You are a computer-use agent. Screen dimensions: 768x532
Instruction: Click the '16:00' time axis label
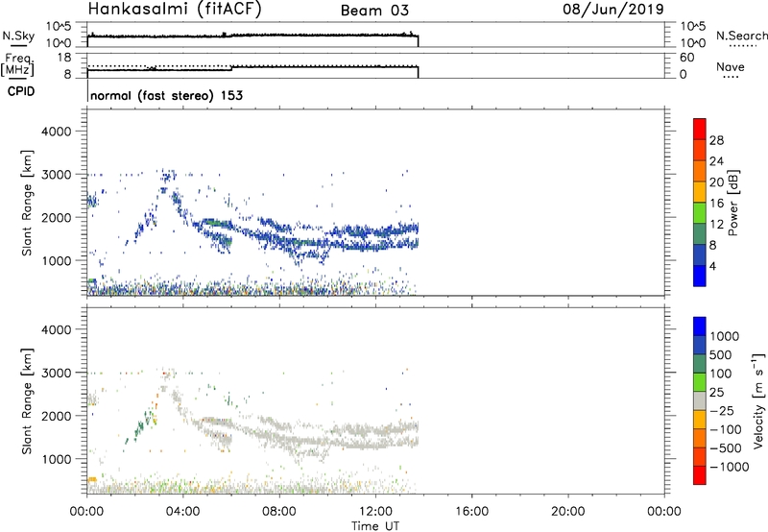tap(471, 512)
